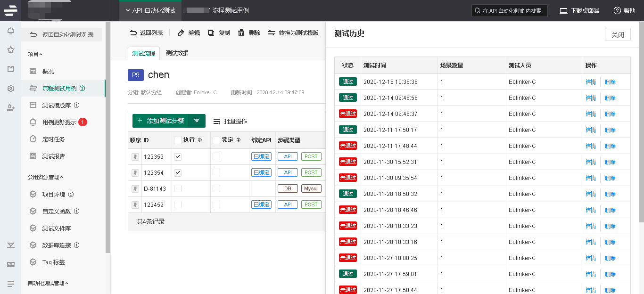
Task: Click 关闭 button on test history panel
Action: click(617, 35)
